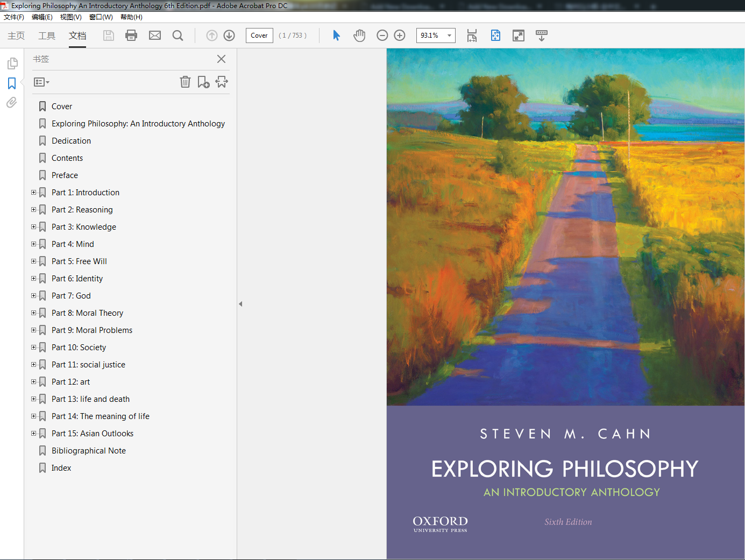Collapse the navigation pane arrow
The height and width of the screenshot is (560, 745).
[240, 304]
